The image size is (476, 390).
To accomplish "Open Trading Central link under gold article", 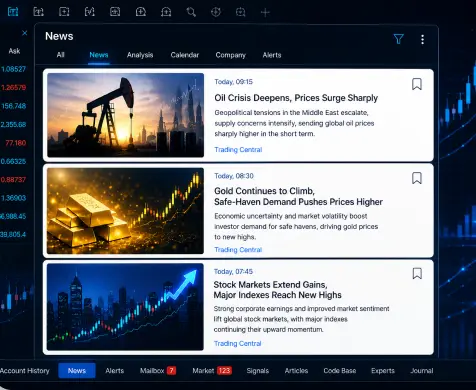I will [238, 250].
